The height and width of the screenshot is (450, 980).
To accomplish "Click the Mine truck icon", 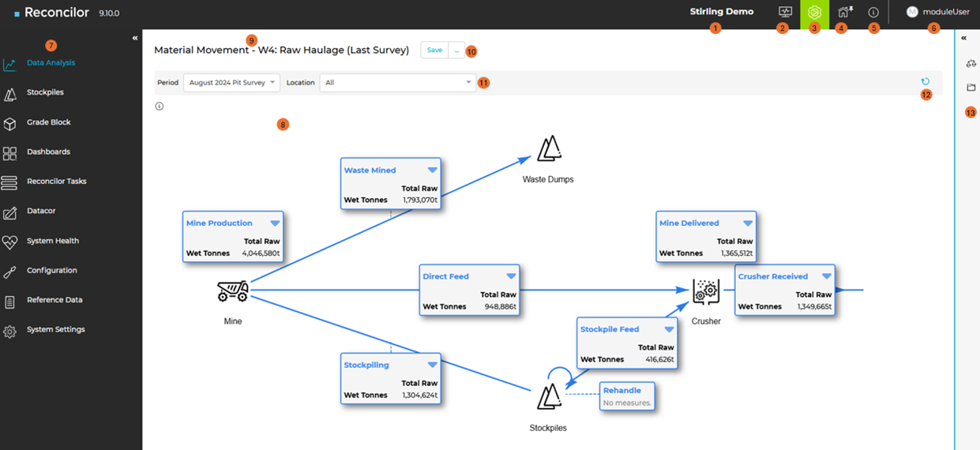I will pyautogui.click(x=233, y=291).
